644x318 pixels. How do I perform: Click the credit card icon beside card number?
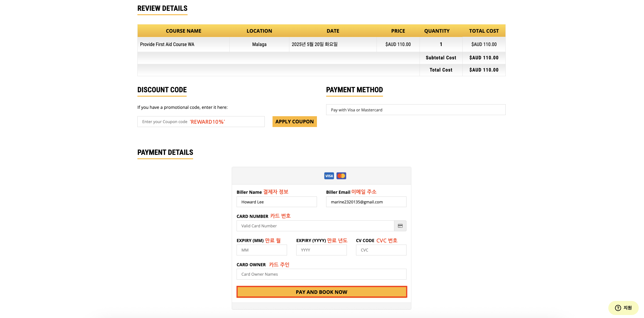pyautogui.click(x=400, y=226)
